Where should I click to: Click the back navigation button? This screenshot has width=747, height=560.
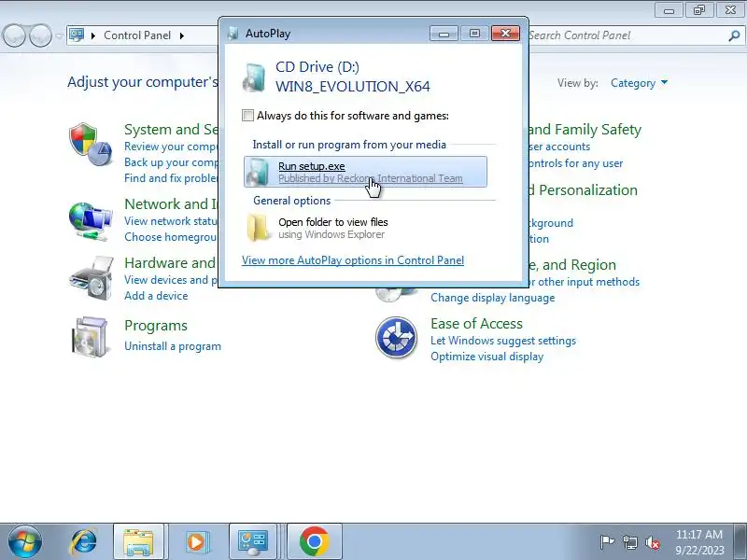[x=14, y=35]
